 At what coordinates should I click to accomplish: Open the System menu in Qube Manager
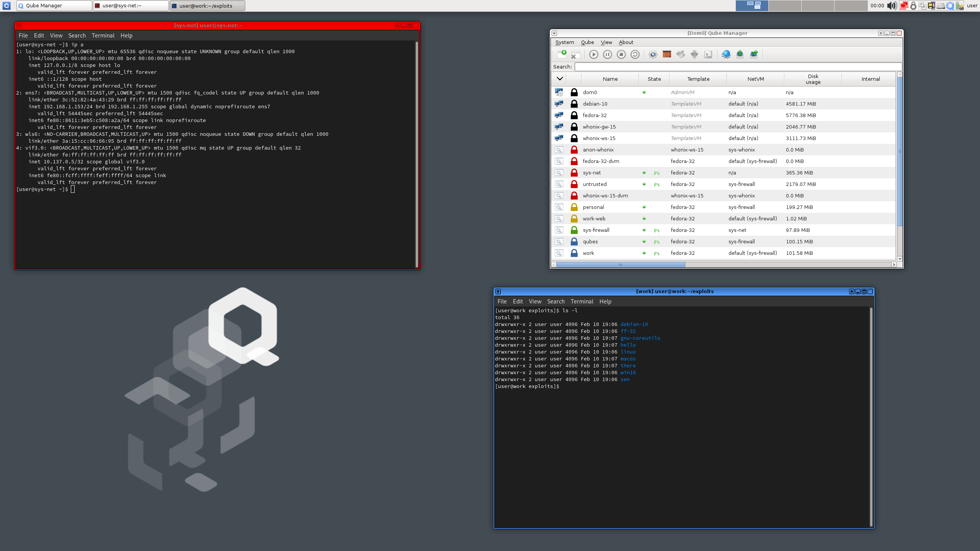565,42
